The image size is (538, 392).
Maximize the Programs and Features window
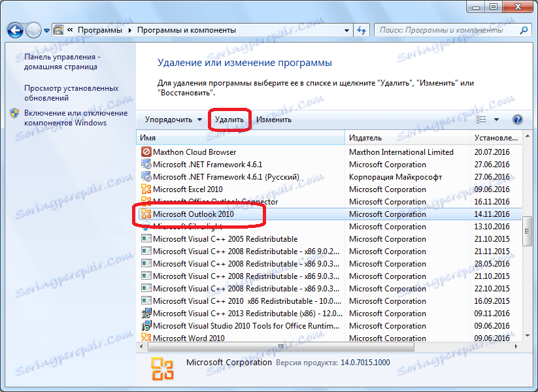(494, 7)
